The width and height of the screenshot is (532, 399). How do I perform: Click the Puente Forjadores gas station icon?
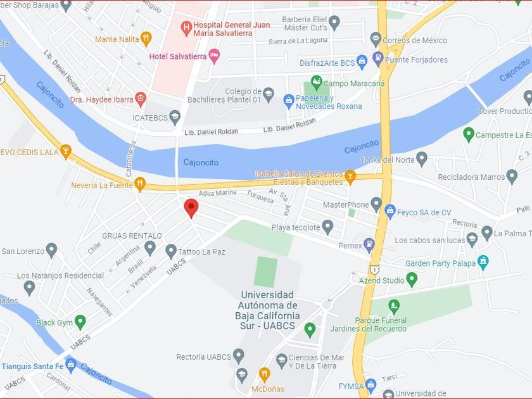[x=377, y=59]
